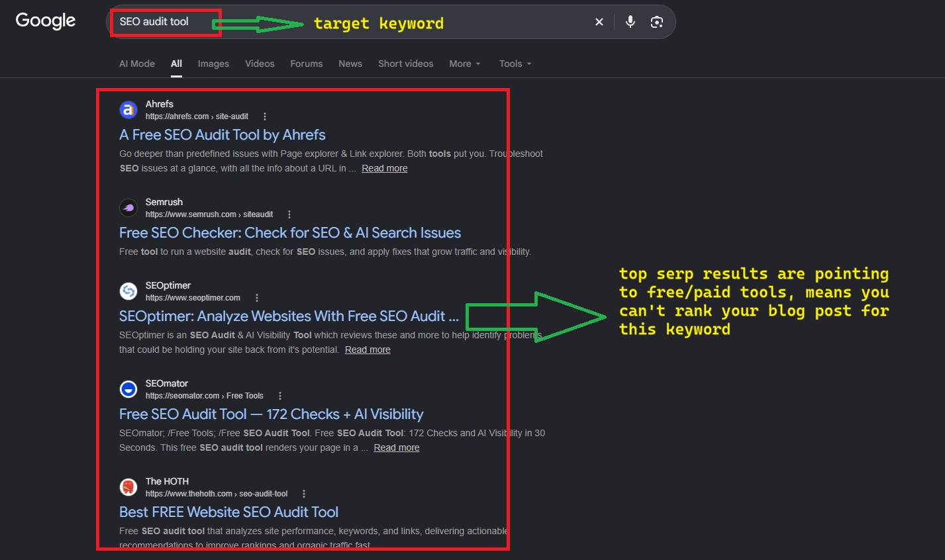The height and width of the screenshot is (560, 945).
Task: Click the Semrush site name
Action: pos(164,202)
